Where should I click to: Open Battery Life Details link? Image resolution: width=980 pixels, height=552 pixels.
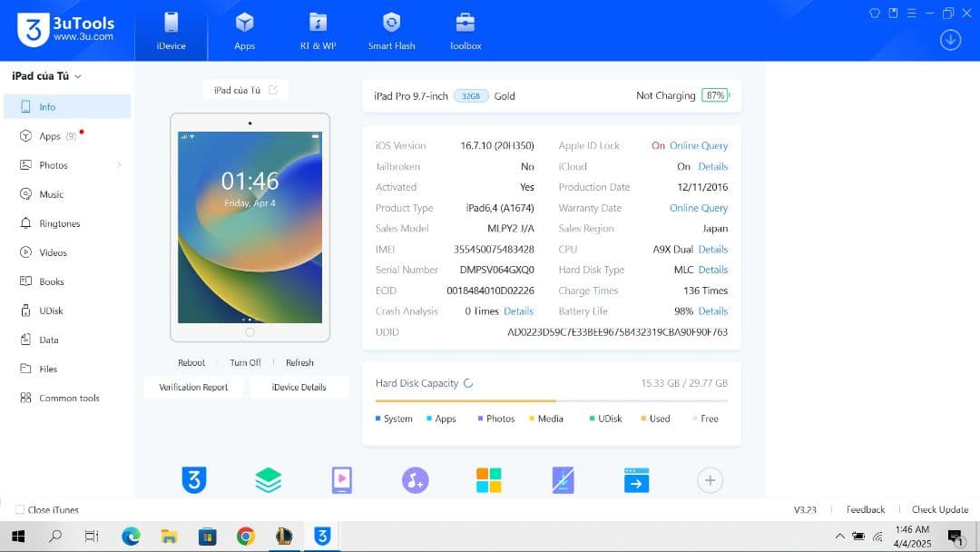pyautogui.click(x=712, y=311)
